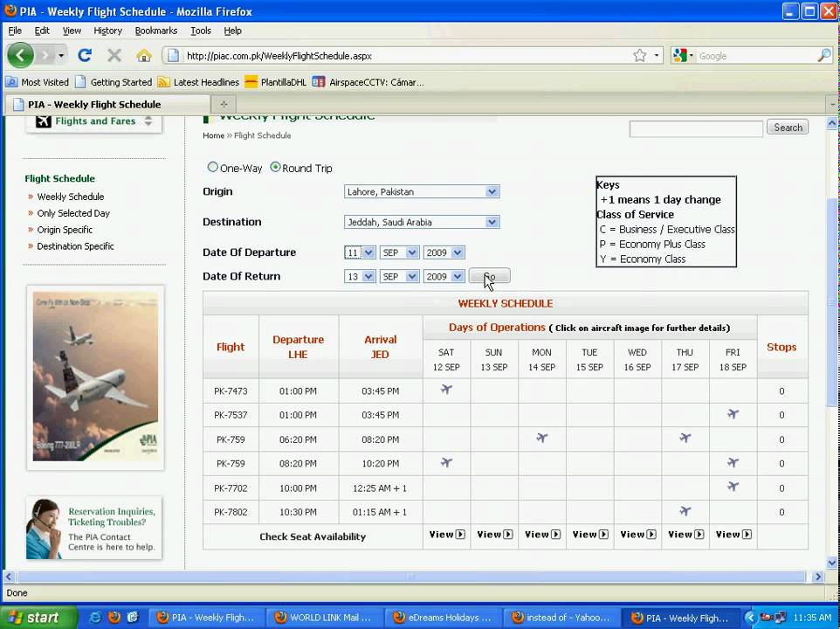Viewport: 840px width, 629px height.
Task: Open Latest Headlines feed bookmark
Action: [x=198, y=82]
